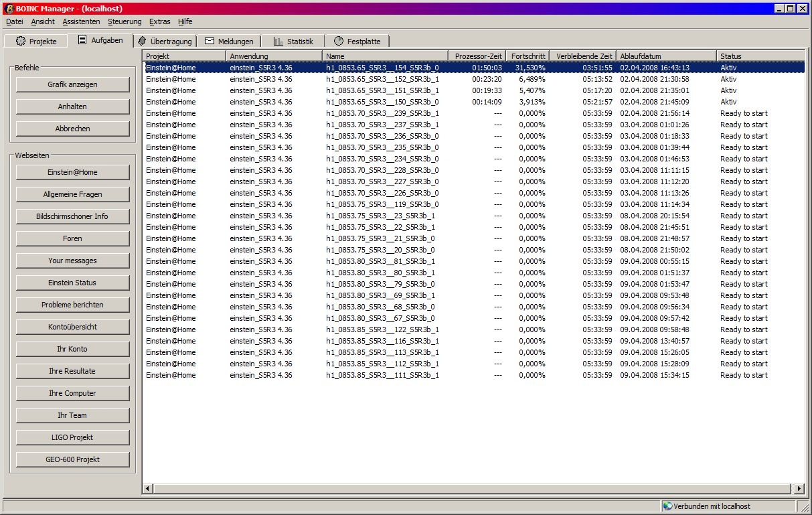Click Probleme berichten button
The height and width of the screenshot is (515, 812).
pyautogui.click(x=72, y=305)
